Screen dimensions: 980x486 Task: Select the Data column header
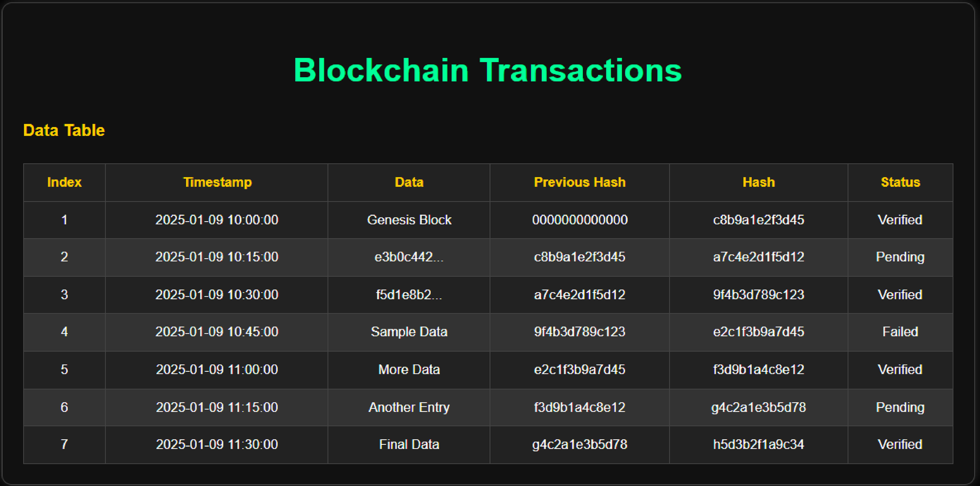pyautogui.click(x=409, y=183)
